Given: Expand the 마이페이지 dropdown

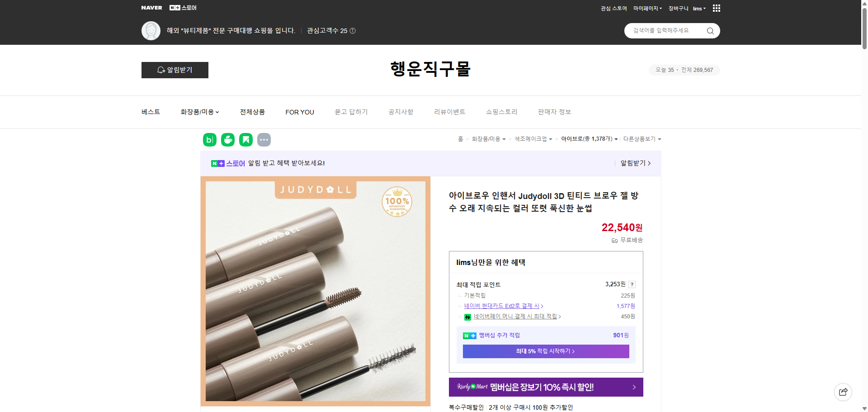Looking at the screenshot, I should pos(646,8).
